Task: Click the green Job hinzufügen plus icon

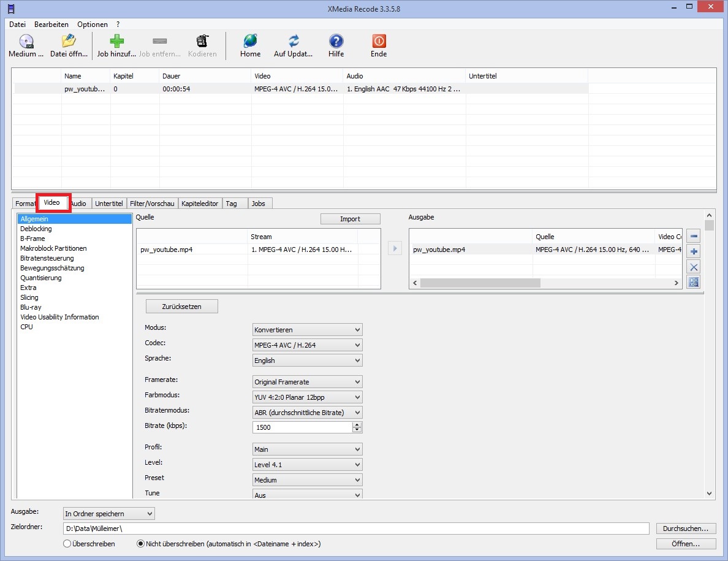Action: click(116, 42)
